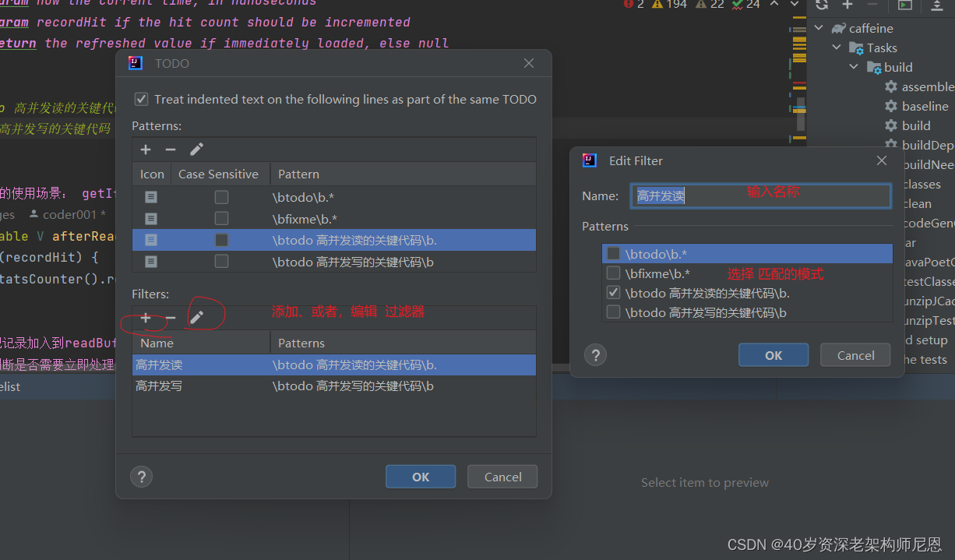Screen dimensions: 955x560
Task: Remove the selected pattern with the minus icon
Action: point(171,150)
